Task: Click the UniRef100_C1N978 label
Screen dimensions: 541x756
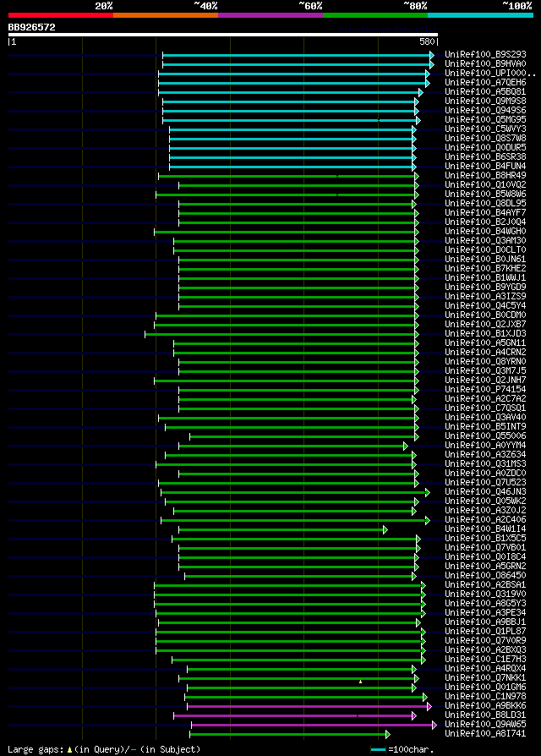Action: [x=485, y=696]
